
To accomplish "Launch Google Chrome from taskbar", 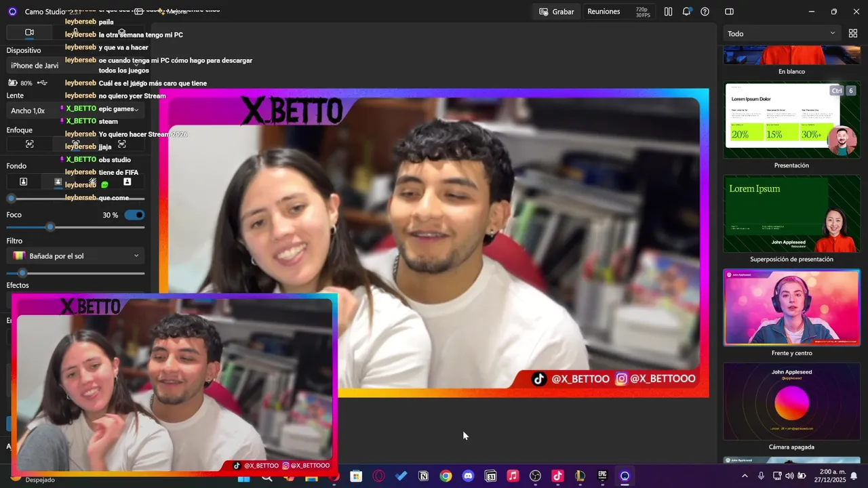I will [446, 476].
